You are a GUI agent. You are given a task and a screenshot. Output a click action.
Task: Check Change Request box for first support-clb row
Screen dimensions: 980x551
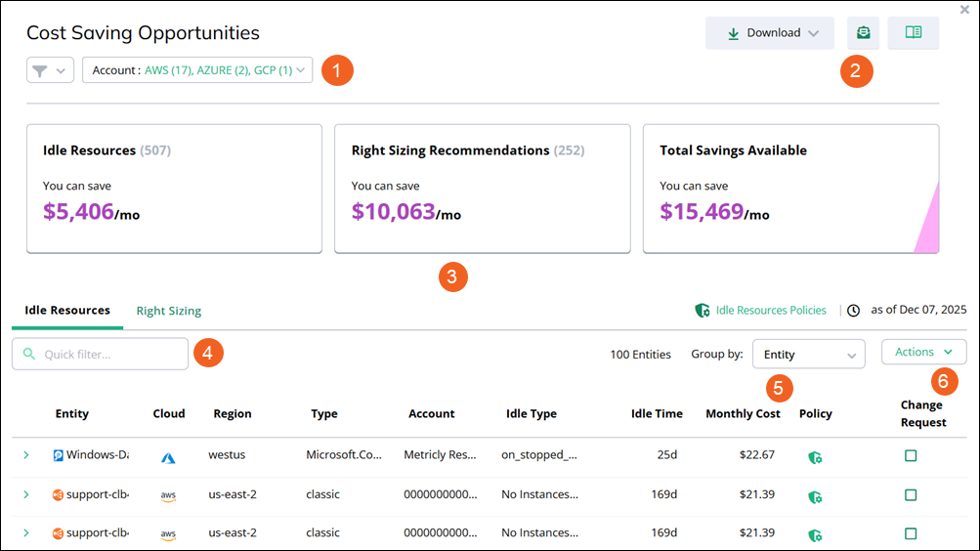pyautogui.click(x=911, y=495)
